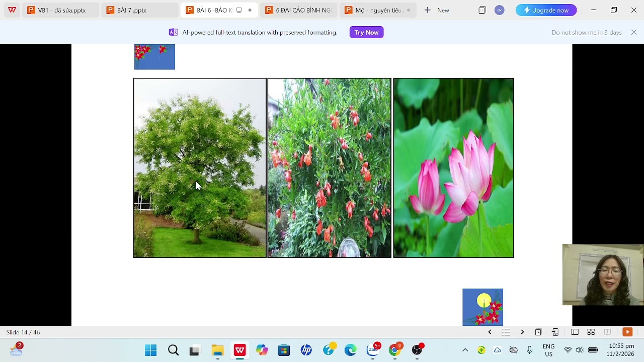Click the Upgrade now button
Screen dimensions: 644x362
[x=546, y=10]
